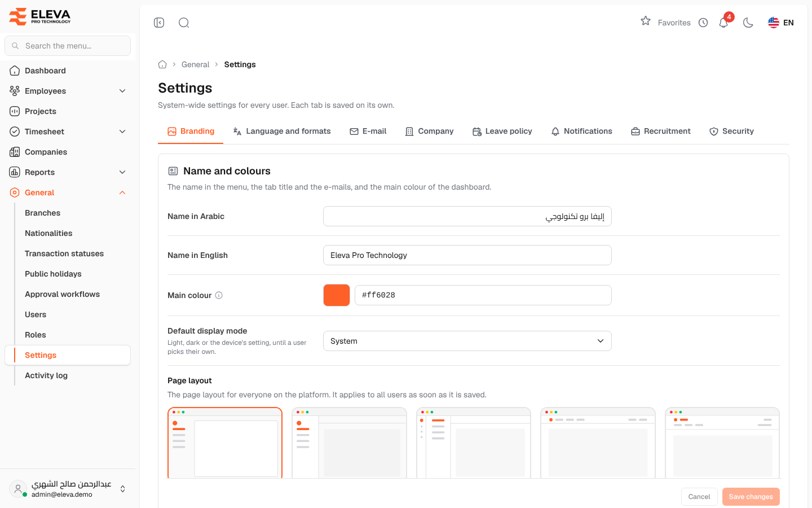Image resolution: width=812 pixels, height=508 pixels.
Task: Click the Main colour info icon
Action: click(219, 295)
